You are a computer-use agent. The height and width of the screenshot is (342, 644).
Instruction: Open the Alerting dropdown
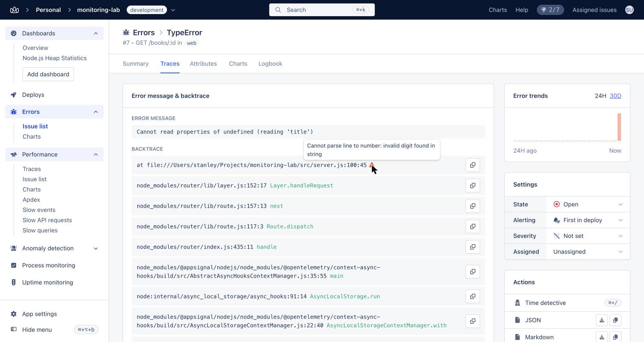pos(588,220)
